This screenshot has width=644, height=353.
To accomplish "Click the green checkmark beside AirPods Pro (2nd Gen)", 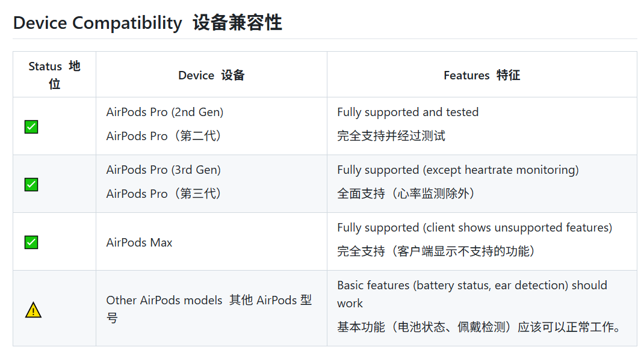I will [x=31, y=127].
